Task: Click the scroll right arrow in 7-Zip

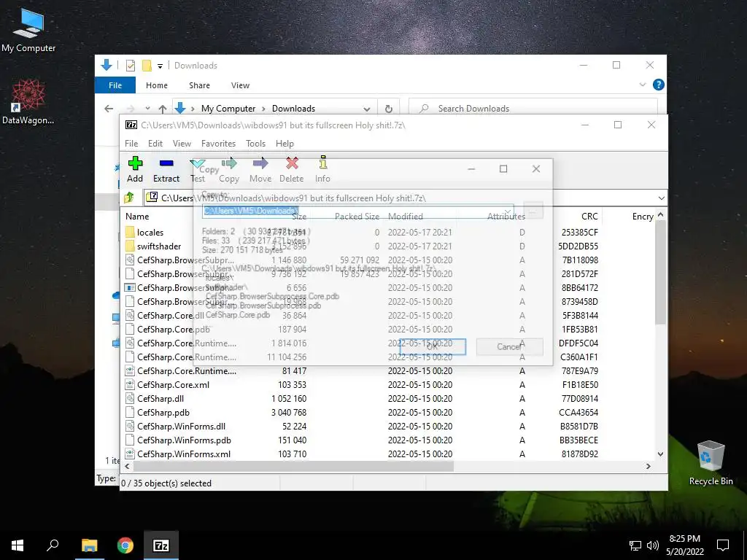Action: pos(648,466)
